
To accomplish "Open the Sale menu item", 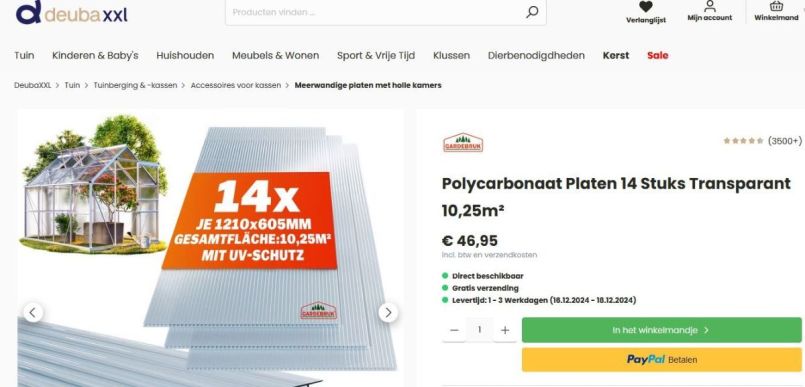I will click(x=658, y=55).
